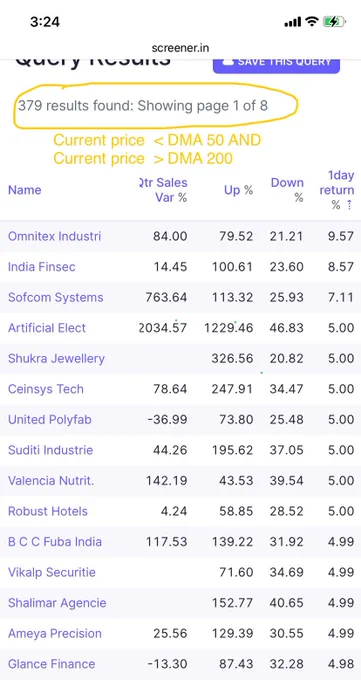Sort by Down % column header
Viewport: 361px width, 680px height.
point(287,190)
